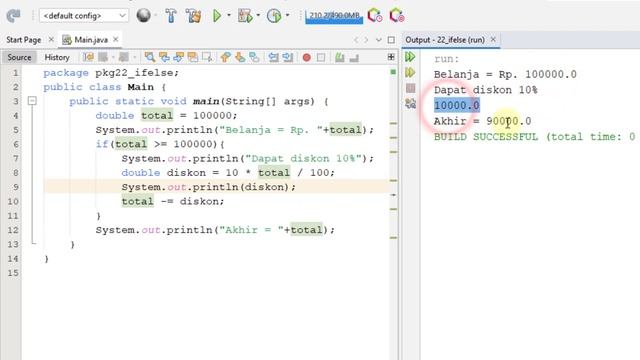Profile the project with clock icon
640x360 pixels.
point(274,16)
